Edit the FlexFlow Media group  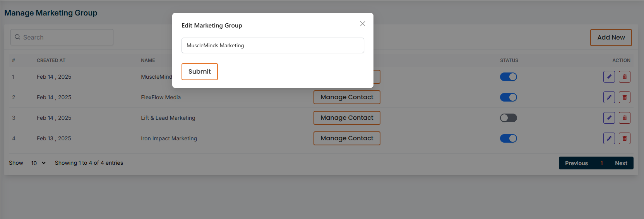click(609, 97)
